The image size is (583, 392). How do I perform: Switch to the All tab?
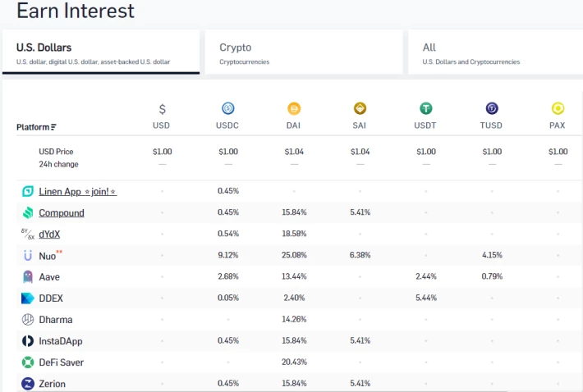pos(496,52)
